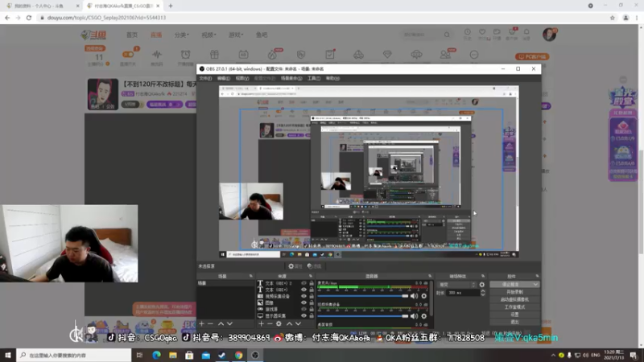Click the Douyu search input field
This screenshot has height=362, width=644.
[x=422, y=35]
